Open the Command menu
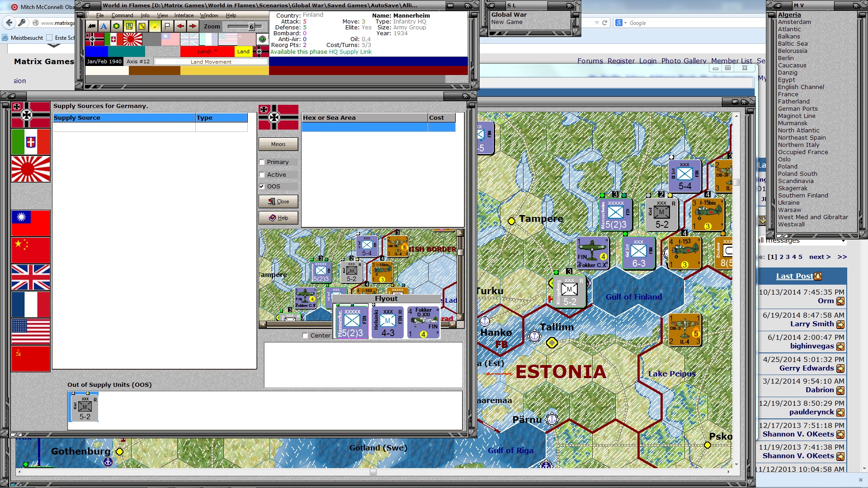The width and height of the screenshot is (868, 488). [x=122, y=15]
